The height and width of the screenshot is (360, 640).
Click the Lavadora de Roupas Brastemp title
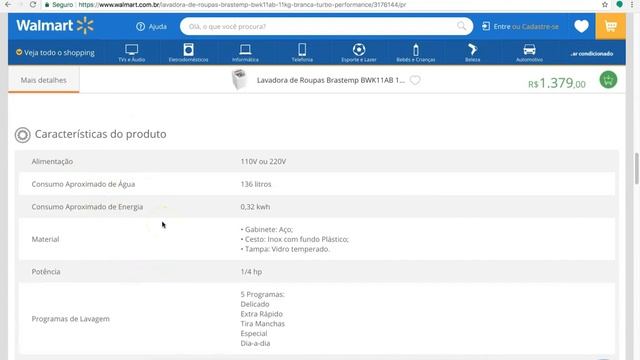coord(331,80)
